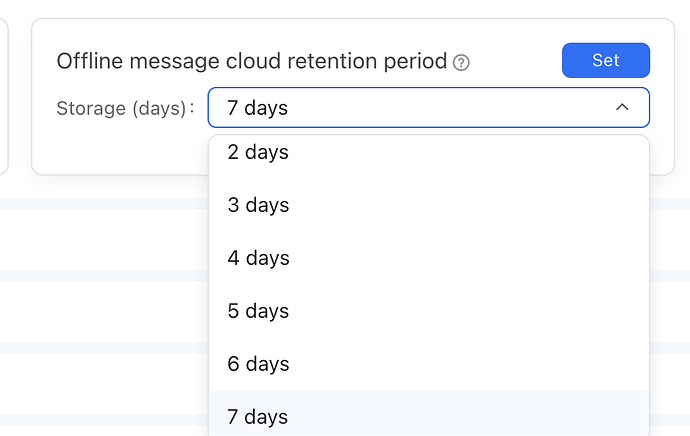
Task: Click the Offline message cloud retention period title
Action: click(251, 61)
